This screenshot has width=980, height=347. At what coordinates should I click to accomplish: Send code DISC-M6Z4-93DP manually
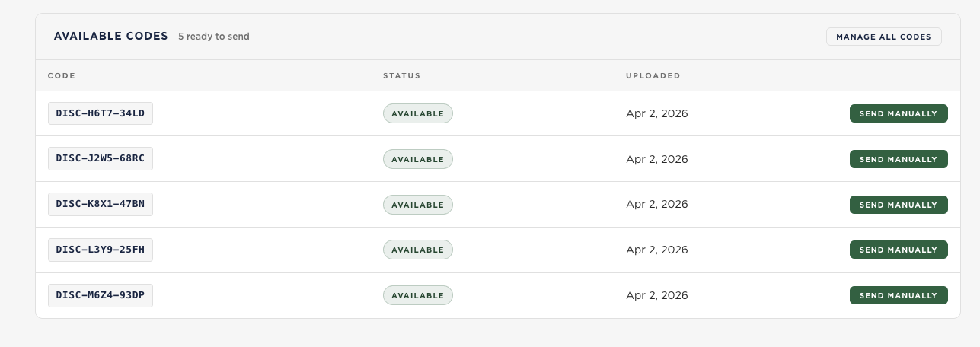(899, 295)
